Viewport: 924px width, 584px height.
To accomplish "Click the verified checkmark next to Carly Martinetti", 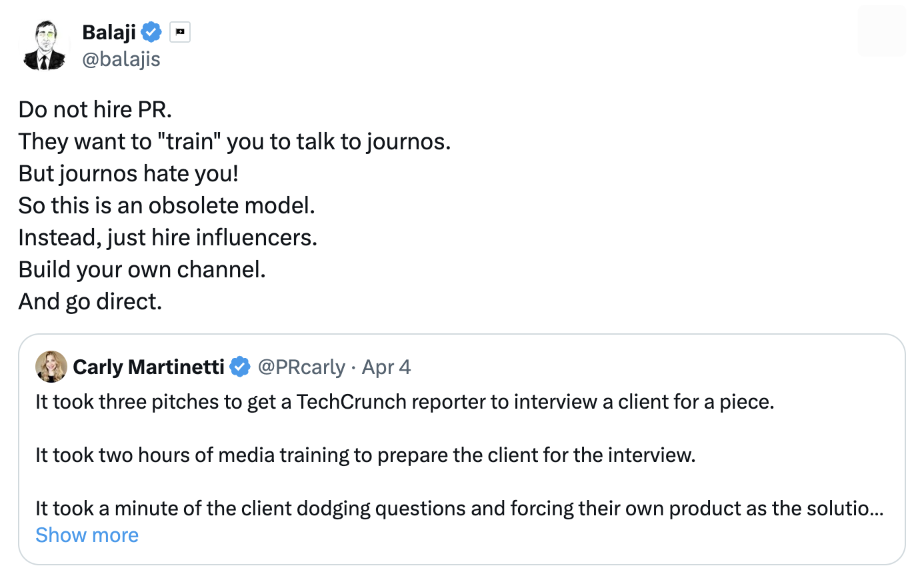I will [x=240, y=367].
